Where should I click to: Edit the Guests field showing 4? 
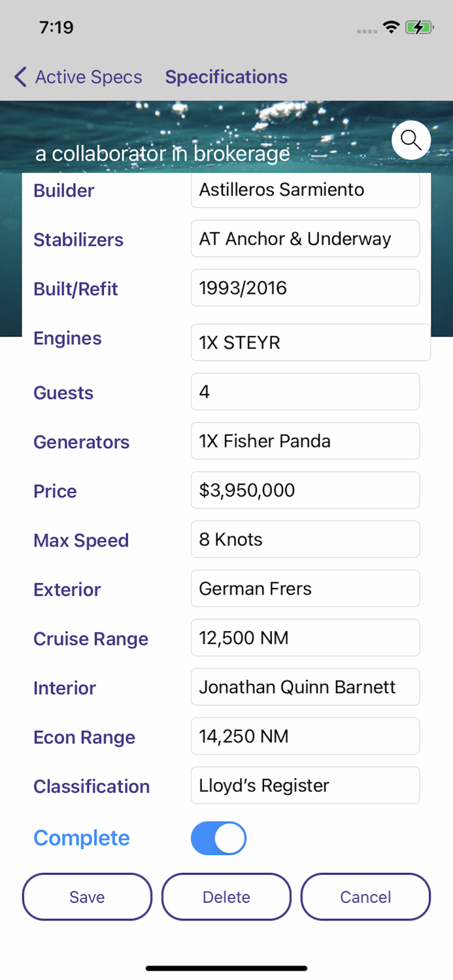(x=305, y=391)
